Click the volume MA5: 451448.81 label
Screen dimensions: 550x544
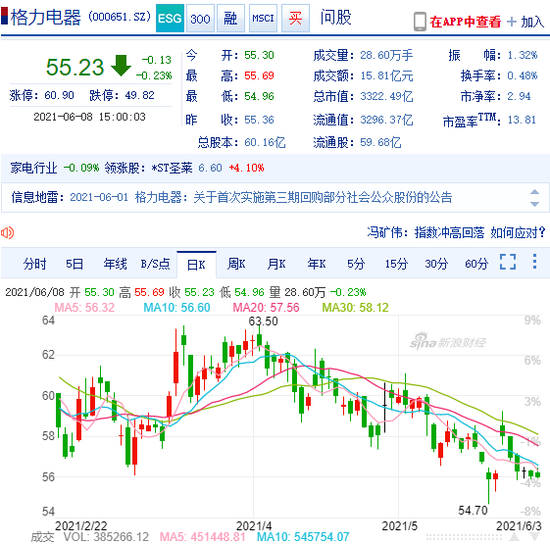203,537
